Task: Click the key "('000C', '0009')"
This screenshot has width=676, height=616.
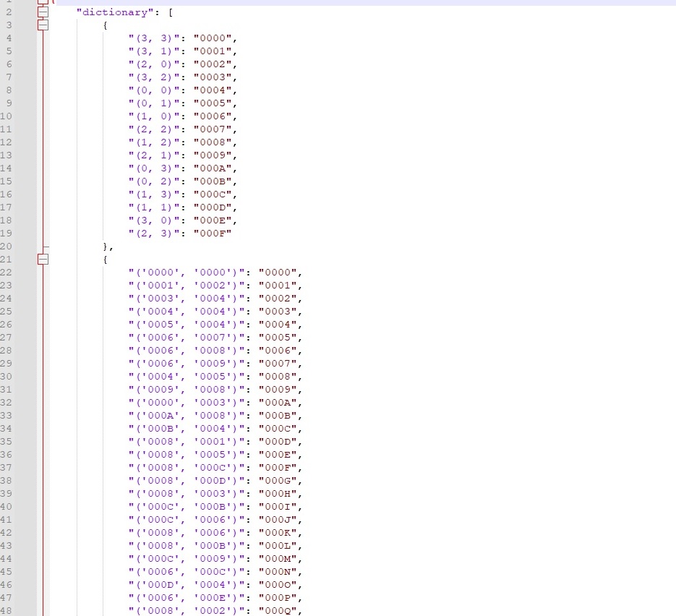Action: click(x=187, y=559)
